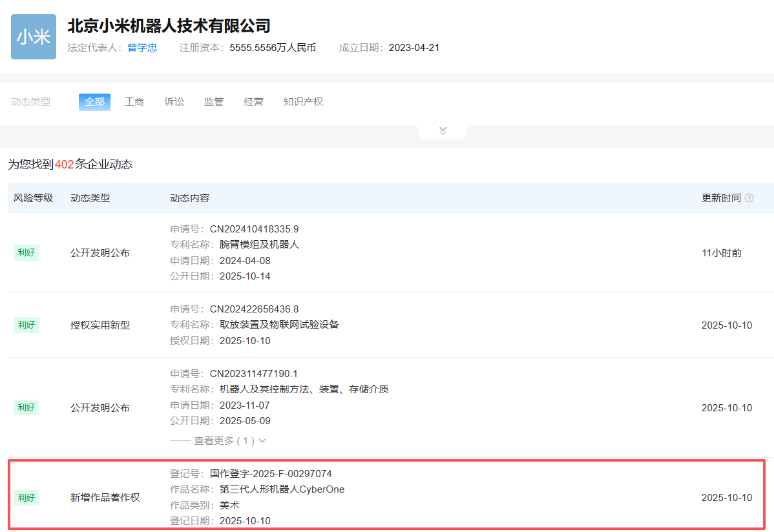Screen dimensions: 774x532
Task: Switch to the 工商 tab
Action: (134, 102)
